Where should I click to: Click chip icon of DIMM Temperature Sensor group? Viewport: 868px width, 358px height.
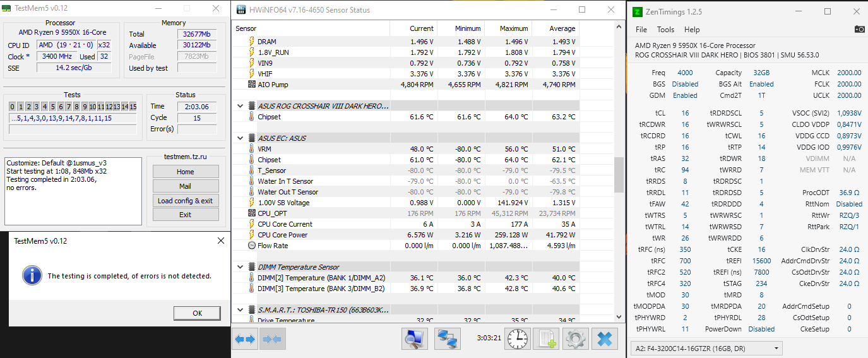click(x=251, y=267)
